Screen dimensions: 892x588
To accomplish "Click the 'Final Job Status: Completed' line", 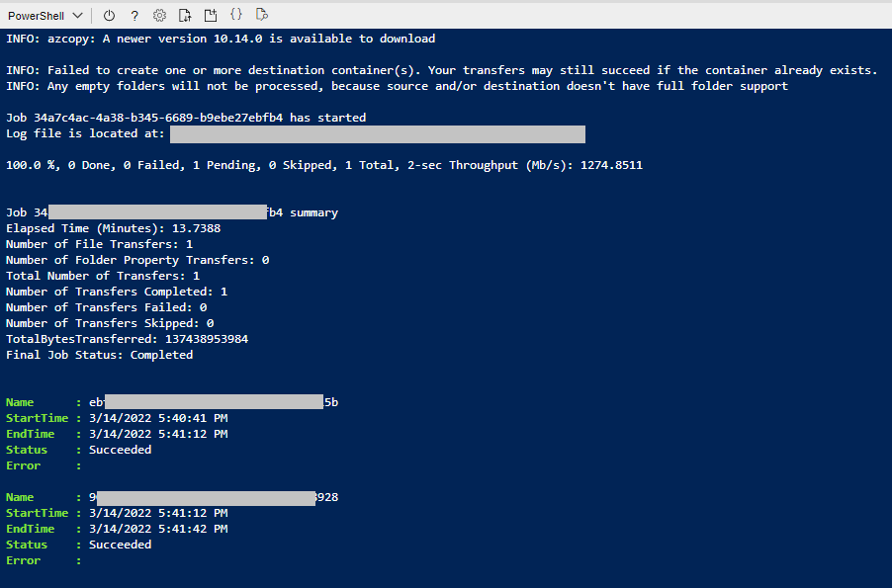I will [x=99, y=355].
